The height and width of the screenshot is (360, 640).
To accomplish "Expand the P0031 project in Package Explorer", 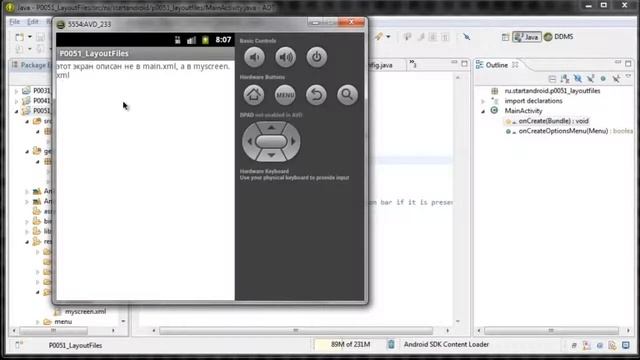I will [x=16, y=91].
